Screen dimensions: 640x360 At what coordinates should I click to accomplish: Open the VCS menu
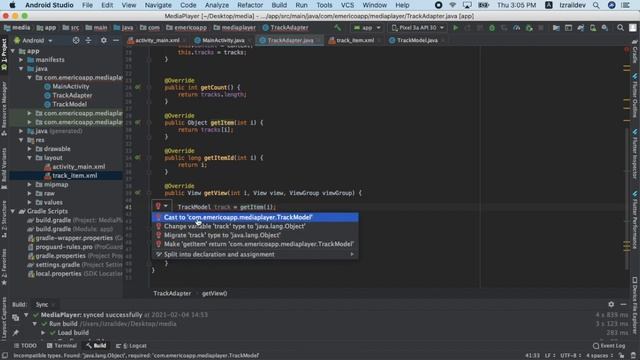point(347,5)
